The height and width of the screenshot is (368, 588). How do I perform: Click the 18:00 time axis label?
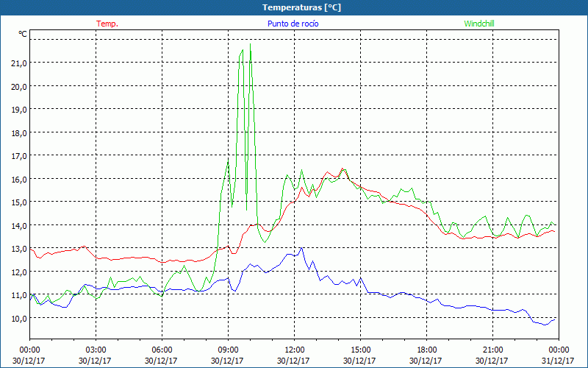coord(426,350)
